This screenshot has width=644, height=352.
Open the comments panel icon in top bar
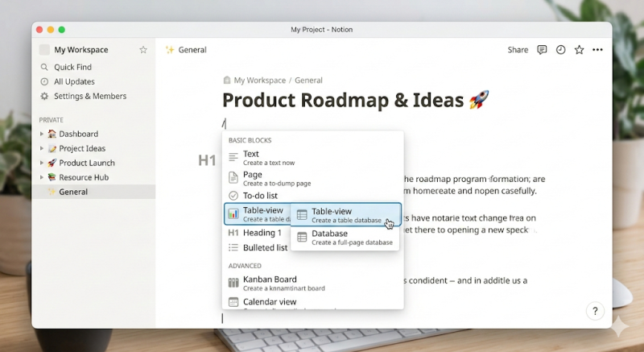click(x=542, y=50)
